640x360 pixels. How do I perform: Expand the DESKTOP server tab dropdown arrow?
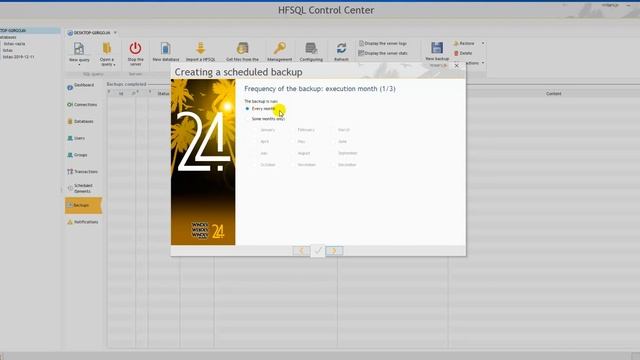click(x=115, y=32)
